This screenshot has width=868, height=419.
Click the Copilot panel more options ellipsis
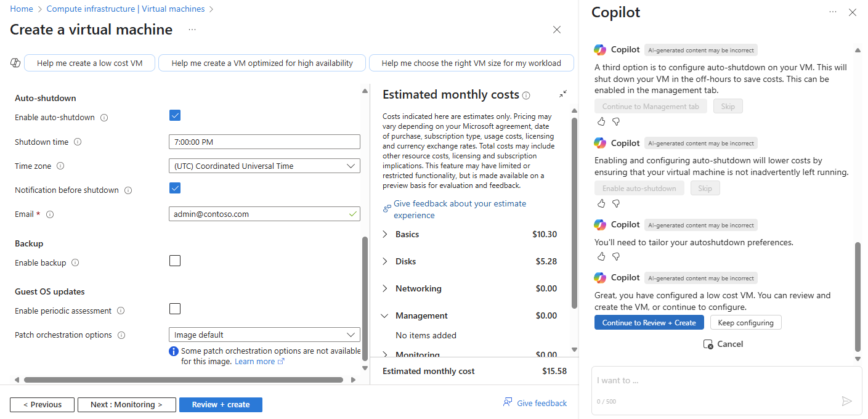coord(833,12)
